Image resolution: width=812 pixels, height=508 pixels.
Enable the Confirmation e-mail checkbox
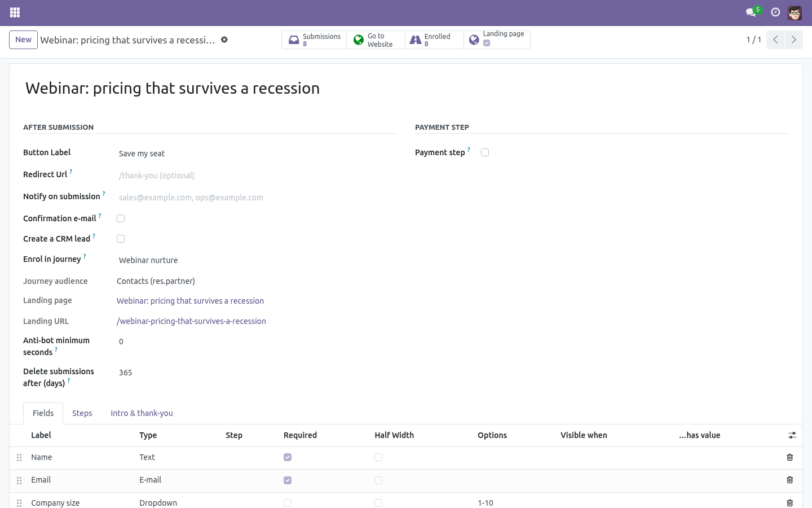coord(121,218)
